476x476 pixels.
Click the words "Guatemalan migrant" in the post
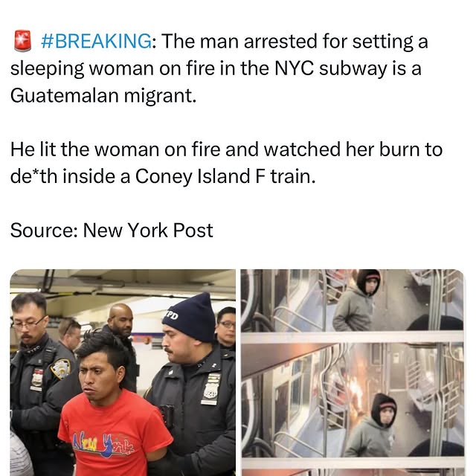click(103, 96)
